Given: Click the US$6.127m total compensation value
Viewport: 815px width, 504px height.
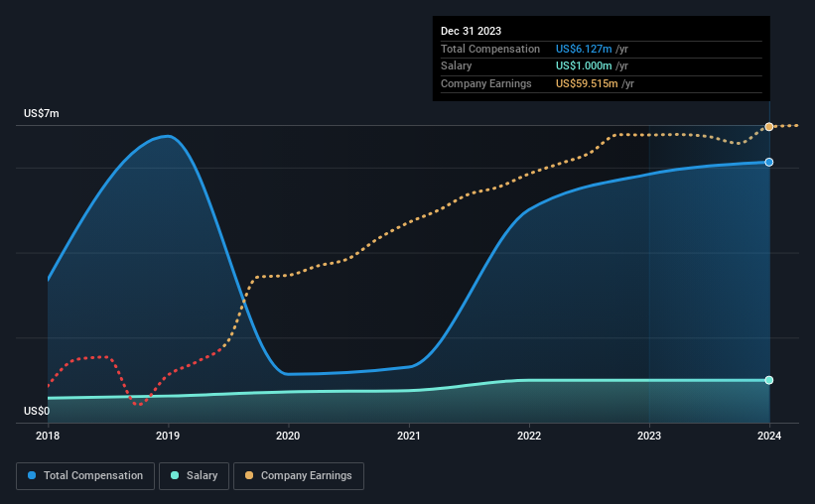Looking at the screenshot, I should coord(584,49).
